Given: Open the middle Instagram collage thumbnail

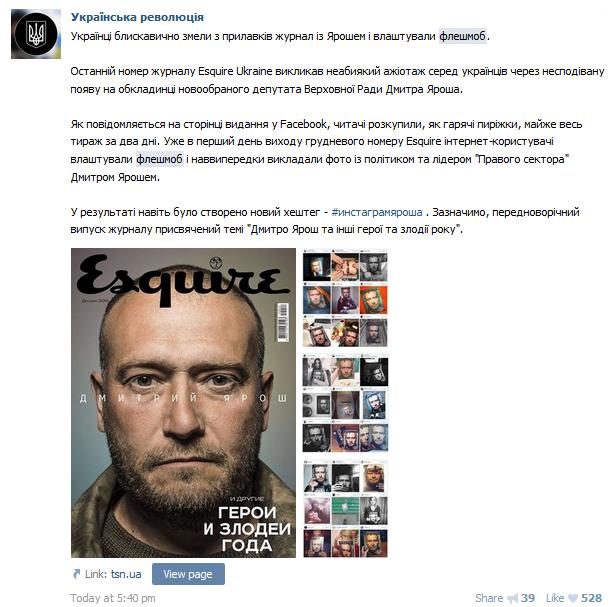Looking at the screenshot, I should click(345, 403).
